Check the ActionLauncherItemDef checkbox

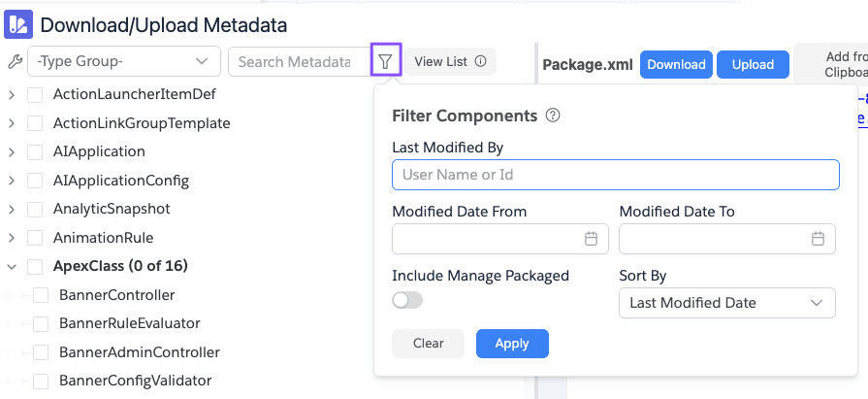point(35,95)
